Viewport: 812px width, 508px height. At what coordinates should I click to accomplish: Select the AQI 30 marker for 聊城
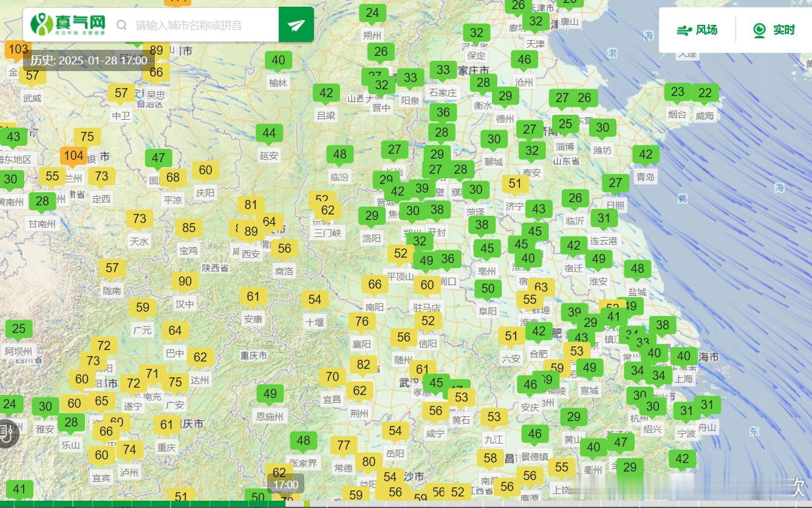[x=494, y=139]
